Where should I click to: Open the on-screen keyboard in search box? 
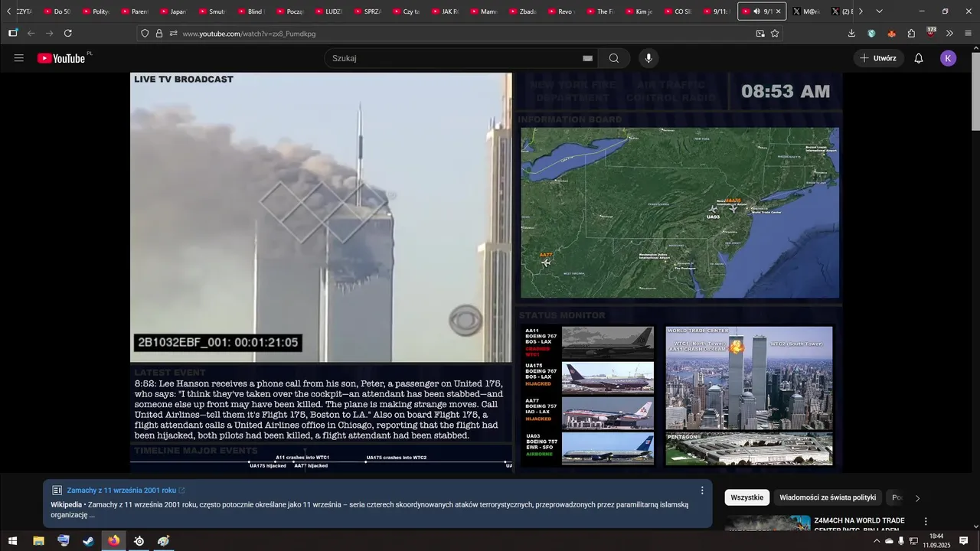[x=587, y=58]
